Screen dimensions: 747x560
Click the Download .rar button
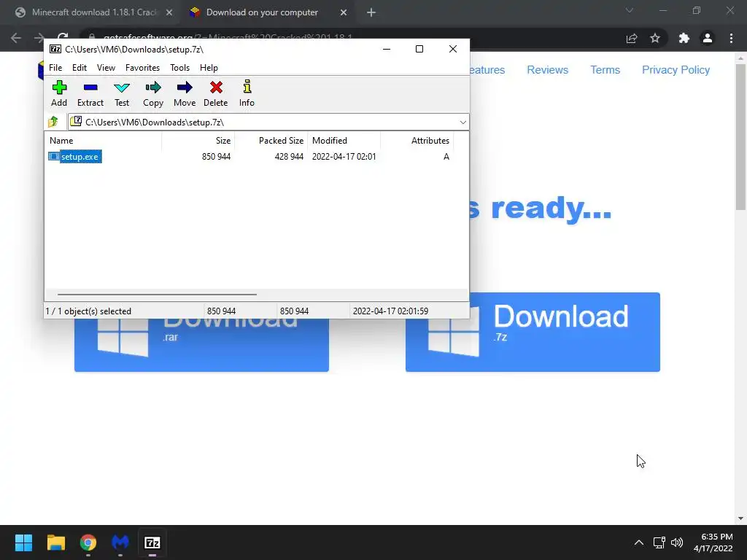coord(201,345)
